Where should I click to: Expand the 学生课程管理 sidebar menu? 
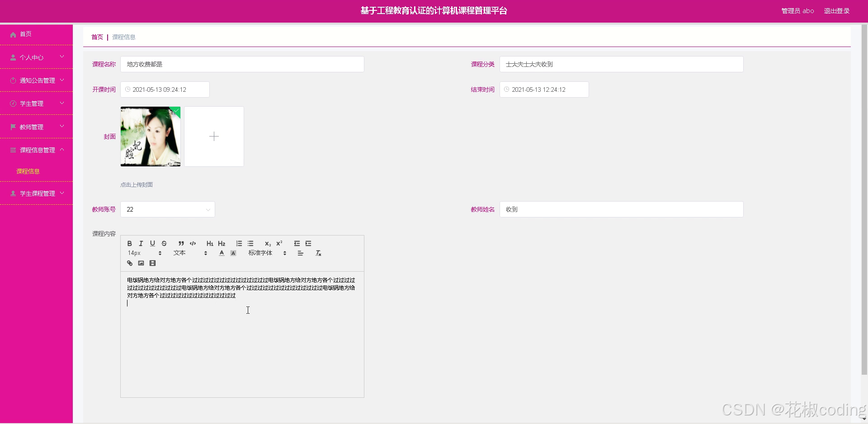(36, 193)
